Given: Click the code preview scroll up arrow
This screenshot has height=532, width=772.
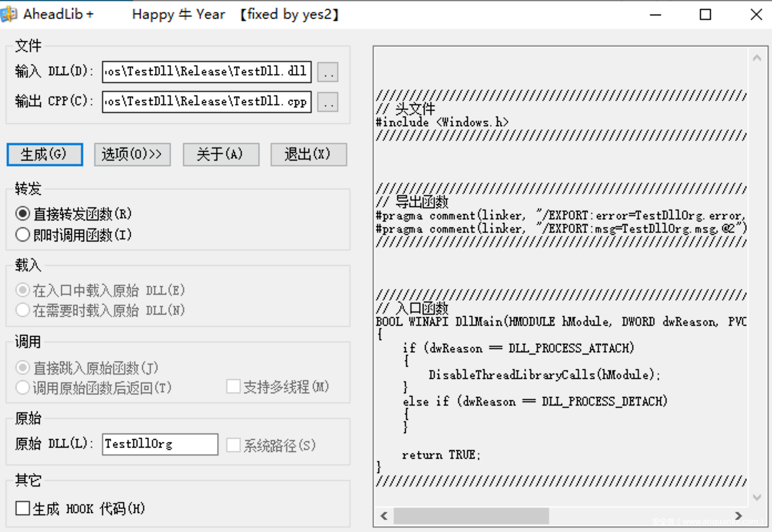Looking at the screenshot, I should (757, 58).
